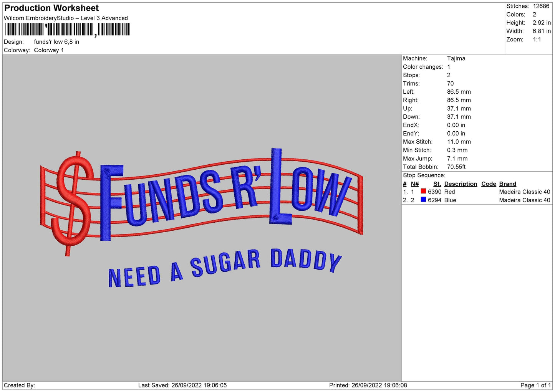Click the Color changes value 1
This screenshot has height=392, width=555.
[x=449, y=67]
